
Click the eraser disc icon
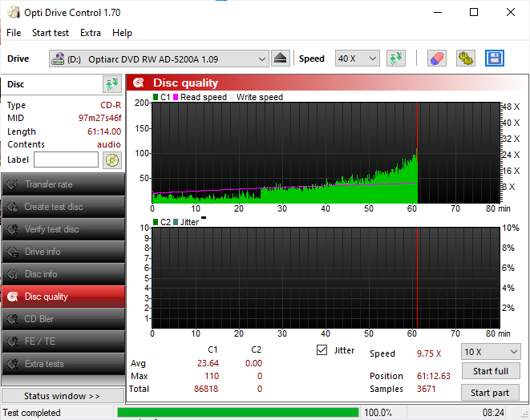pos(437,59)
